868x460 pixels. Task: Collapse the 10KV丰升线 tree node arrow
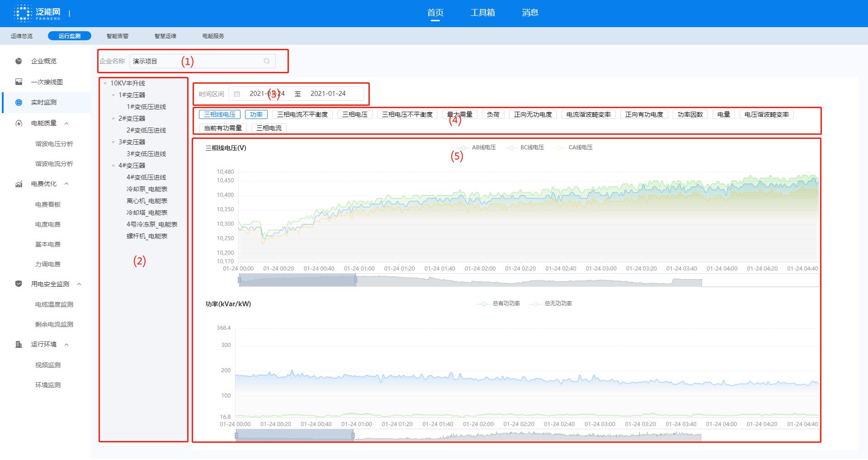click(x=105, y=83)
